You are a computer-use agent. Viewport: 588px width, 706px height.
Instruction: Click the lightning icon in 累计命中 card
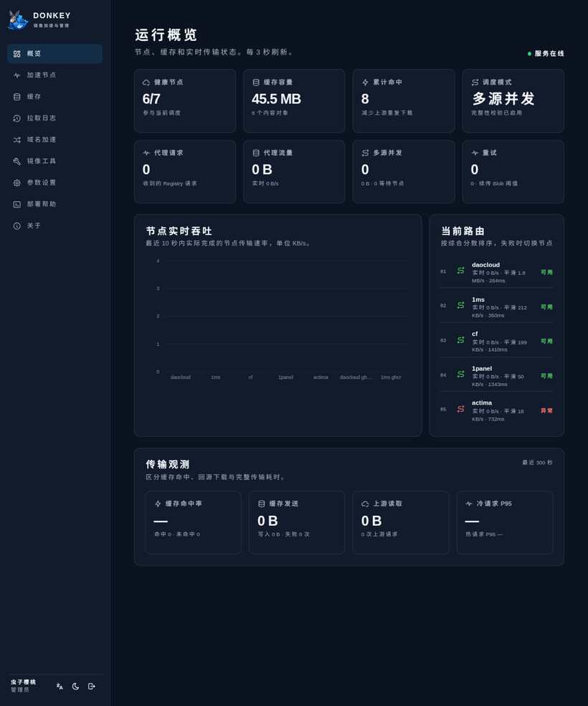coord(365,83)
